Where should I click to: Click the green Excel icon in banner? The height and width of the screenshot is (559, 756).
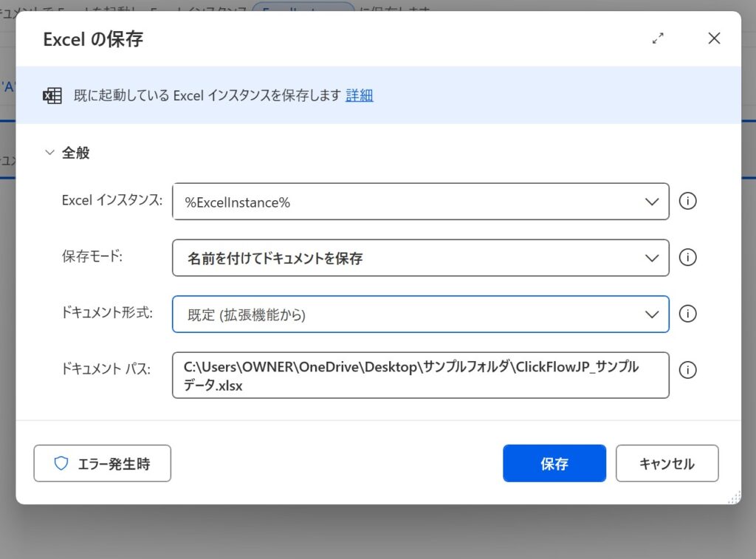52,96
